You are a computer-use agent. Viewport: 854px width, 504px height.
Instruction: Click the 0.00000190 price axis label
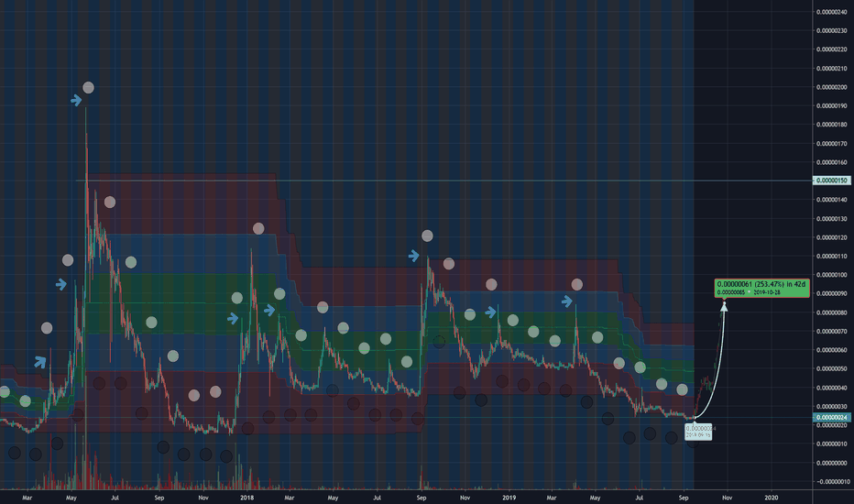click(832, 105)
